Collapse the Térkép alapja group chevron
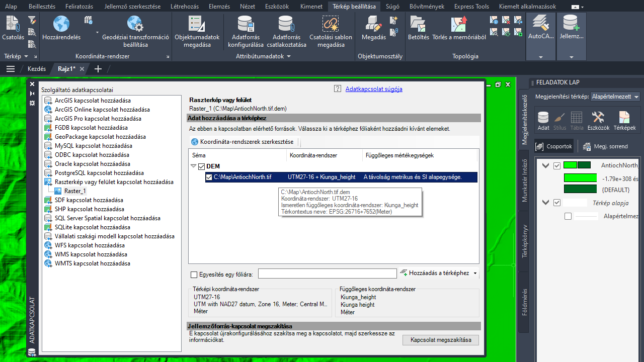 [x=546, y=203]
